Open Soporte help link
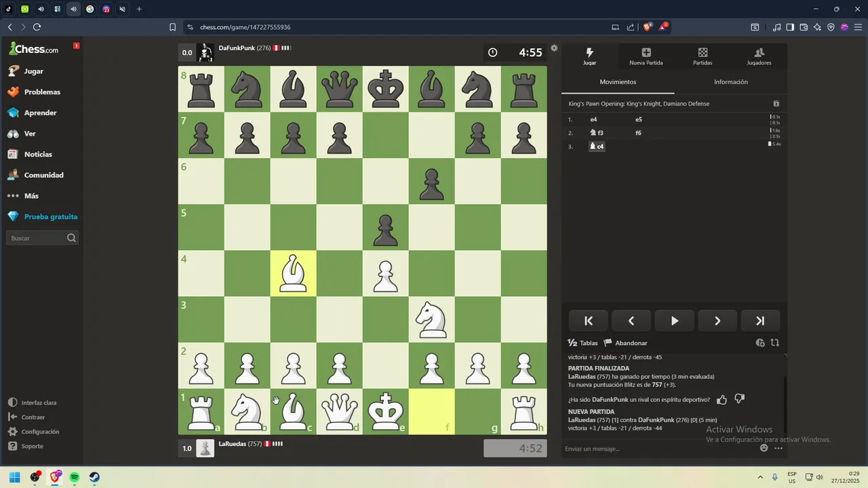Viewport: 868px width, 488px height. coord(26,446)
